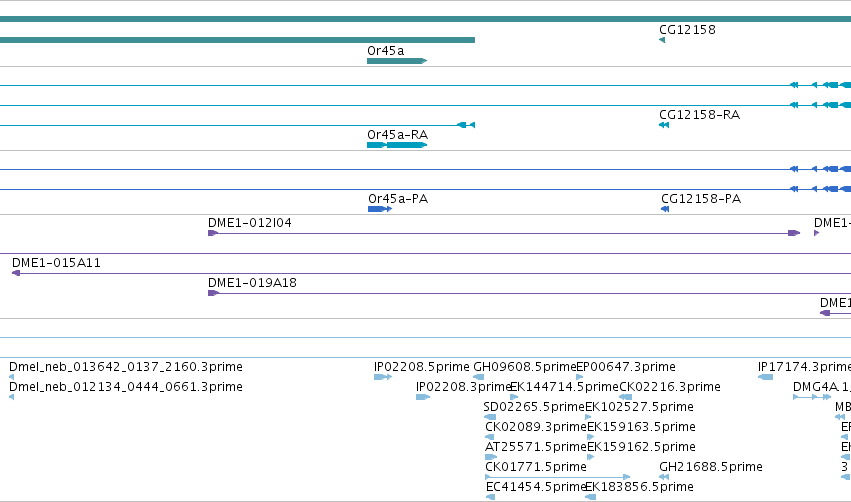
Task: Select the EK144714.5prime EST label
Action: pyautogui.click(x=564, y=387)
